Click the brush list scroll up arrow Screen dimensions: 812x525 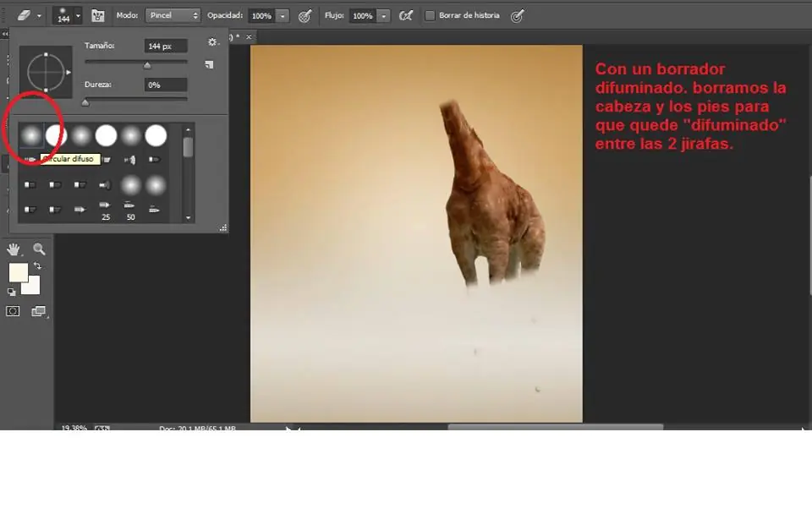[189, 129]
